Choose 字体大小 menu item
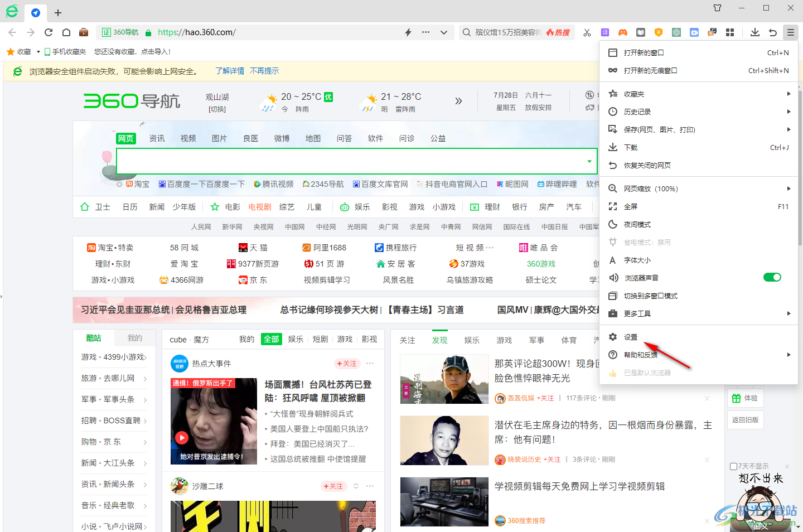Viewport: 803px width, 532px height. point(699,260)
